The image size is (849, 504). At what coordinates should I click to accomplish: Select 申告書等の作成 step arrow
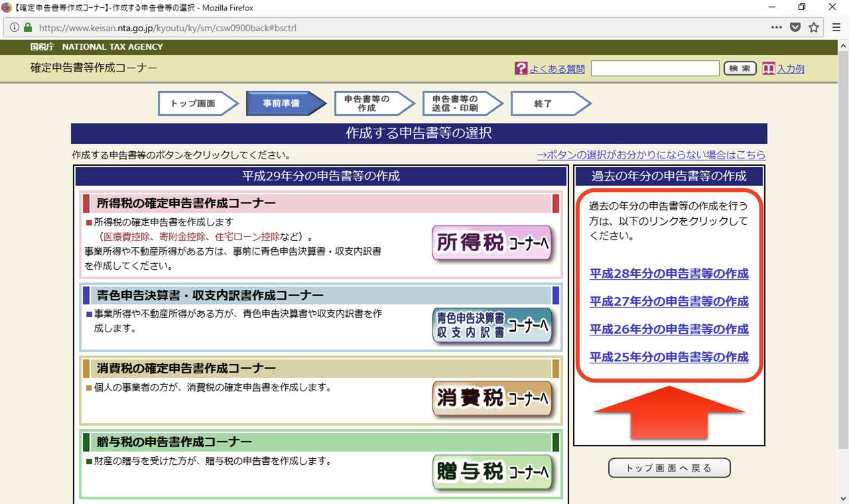click(374, 103)
